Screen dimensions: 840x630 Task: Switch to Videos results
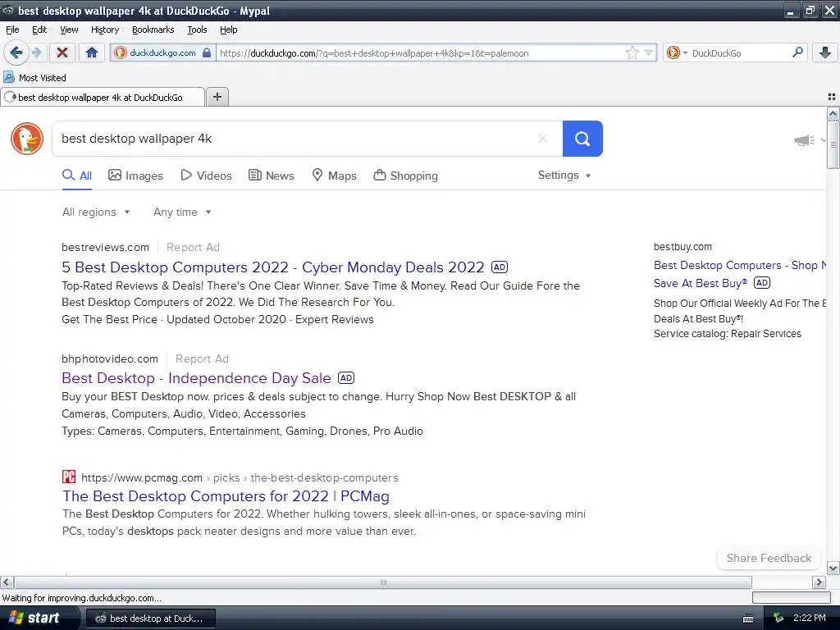click(206, 176)
